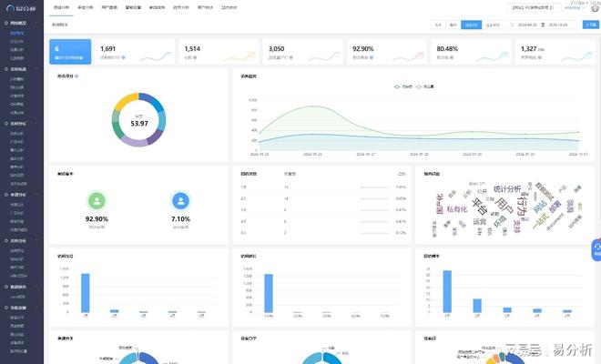
Task: Collapse the last sidebar section with its chevron
Action: pyautogui.click(x=36, y=308)
